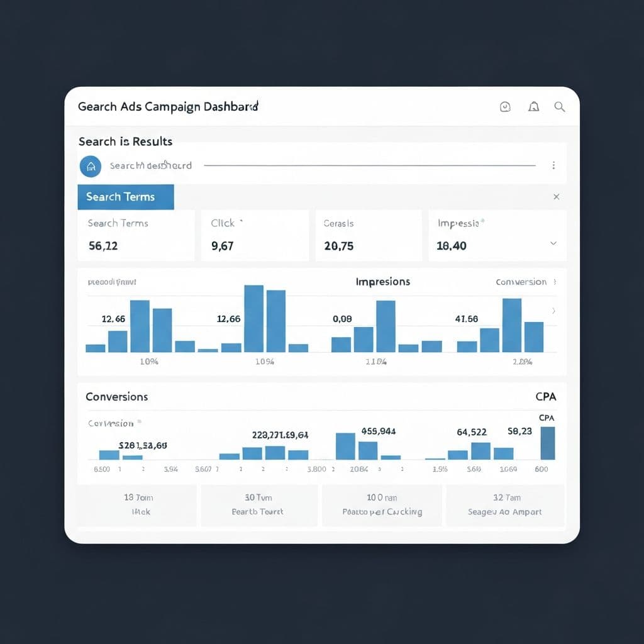The image size is (644, 644).
Task: Select the 30 bottom summary tile
Action: tap(258, 504)
